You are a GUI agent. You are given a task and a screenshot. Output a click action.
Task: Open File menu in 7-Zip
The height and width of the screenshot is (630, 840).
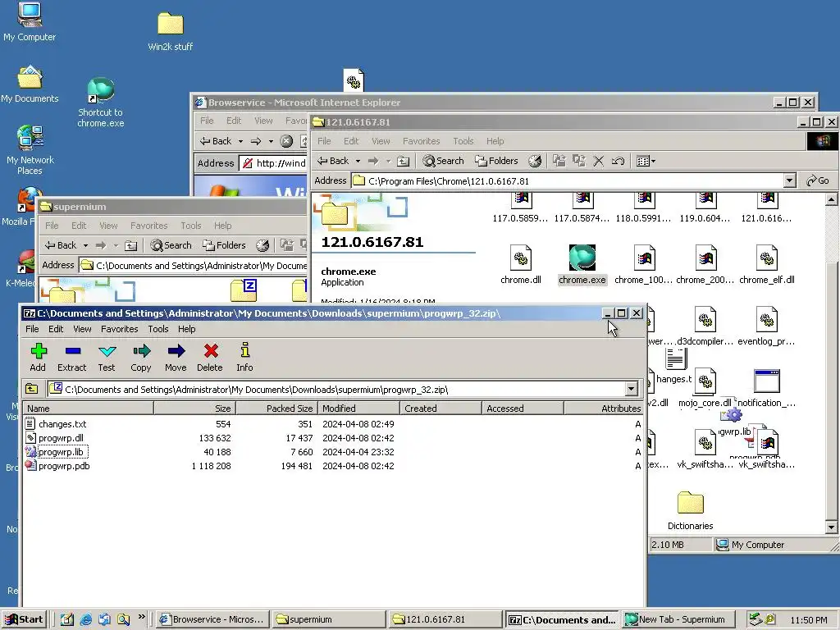(x=32, y=329)
